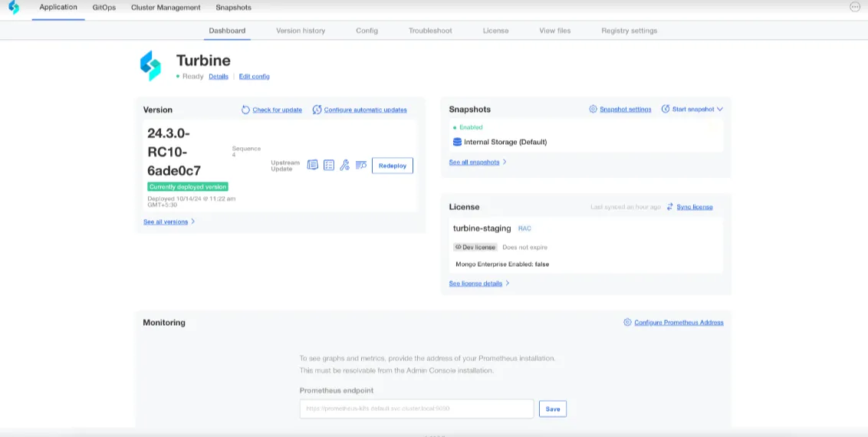This screenshot has height=437, width=868.
Task: Click Last synced an hour ago text
Action: click(626, 207)
